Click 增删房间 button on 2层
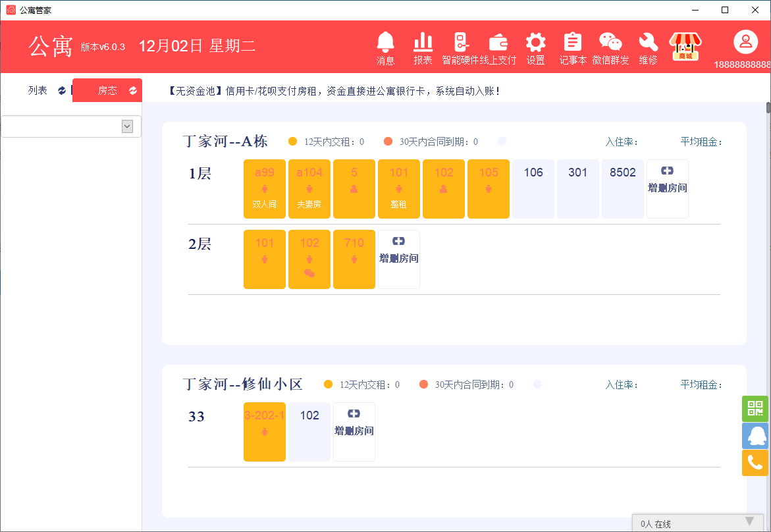 [399, 259]
